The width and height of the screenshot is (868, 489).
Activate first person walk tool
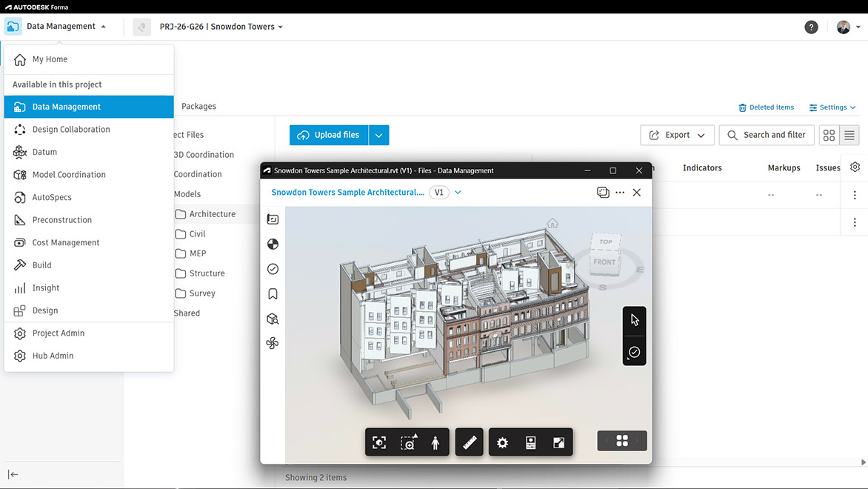(x=435, y=442)
